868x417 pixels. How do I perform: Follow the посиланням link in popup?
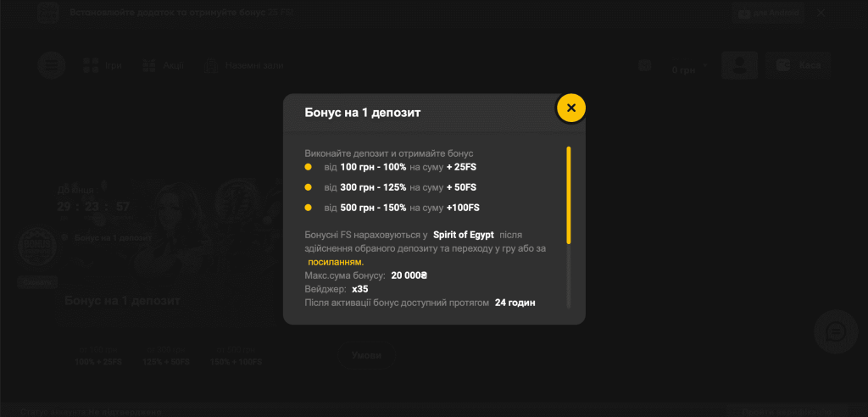tap(335, 262)
